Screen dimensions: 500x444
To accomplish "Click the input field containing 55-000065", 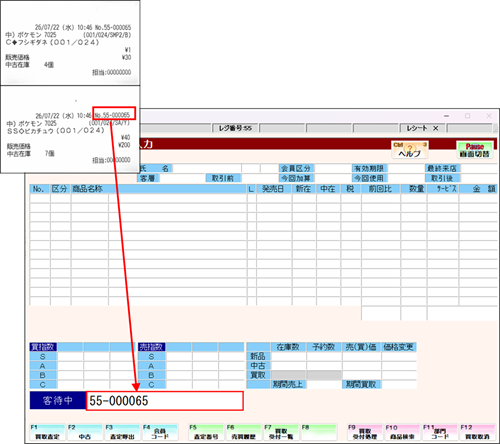I will pyautogui.click(x=165, y=401).
